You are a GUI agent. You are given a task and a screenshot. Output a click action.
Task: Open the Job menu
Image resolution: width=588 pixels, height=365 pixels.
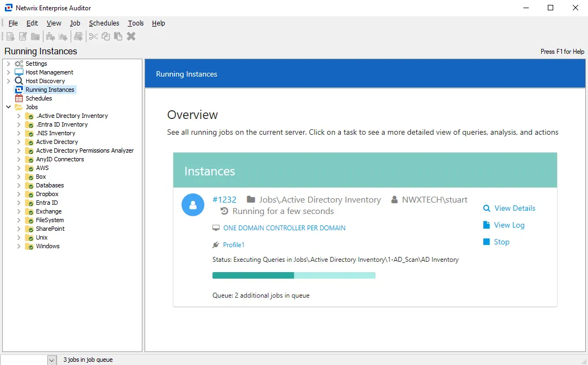[75, 23]
